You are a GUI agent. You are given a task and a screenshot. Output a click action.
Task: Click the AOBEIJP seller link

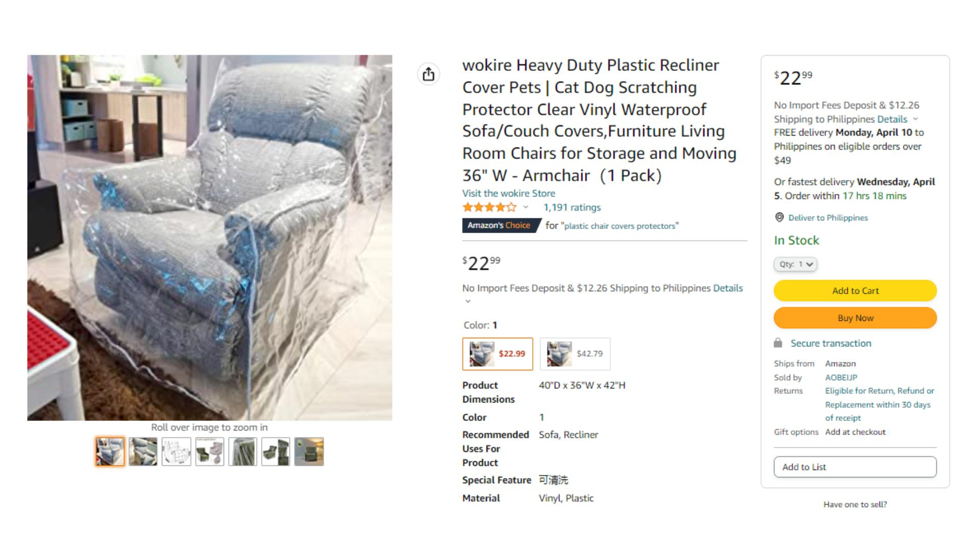841,378
